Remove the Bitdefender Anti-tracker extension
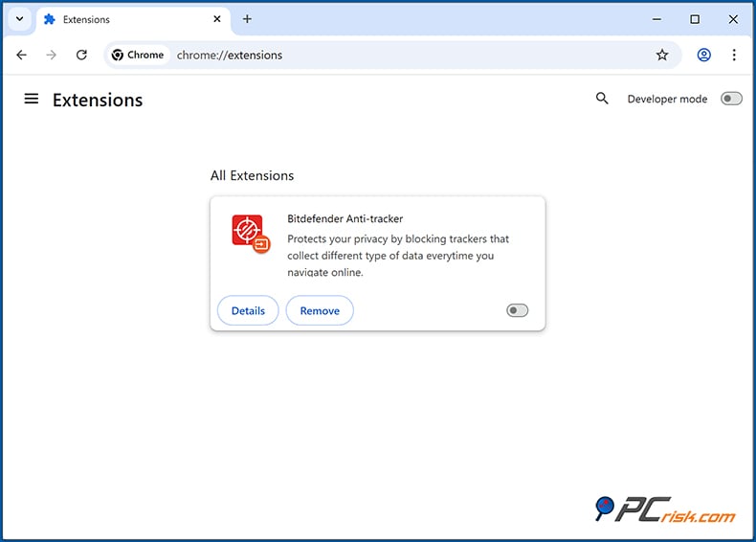Viewport: 756px width, 542px height. point(320,310)
